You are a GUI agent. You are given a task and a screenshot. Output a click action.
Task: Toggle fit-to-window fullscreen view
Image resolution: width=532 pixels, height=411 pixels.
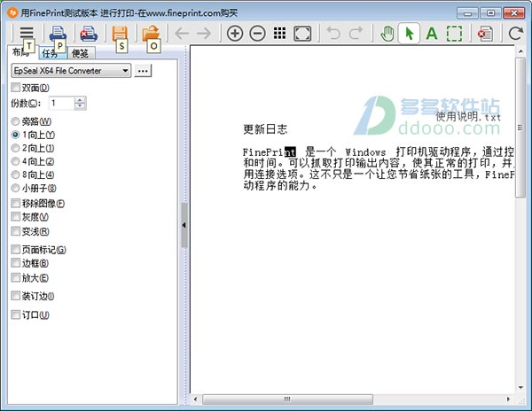[302, 33]
